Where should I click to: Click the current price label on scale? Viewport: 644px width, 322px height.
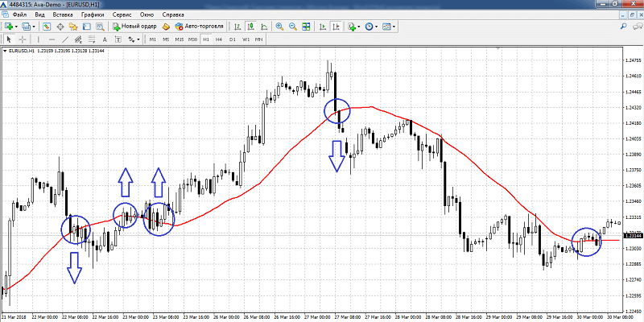[633, 235]
